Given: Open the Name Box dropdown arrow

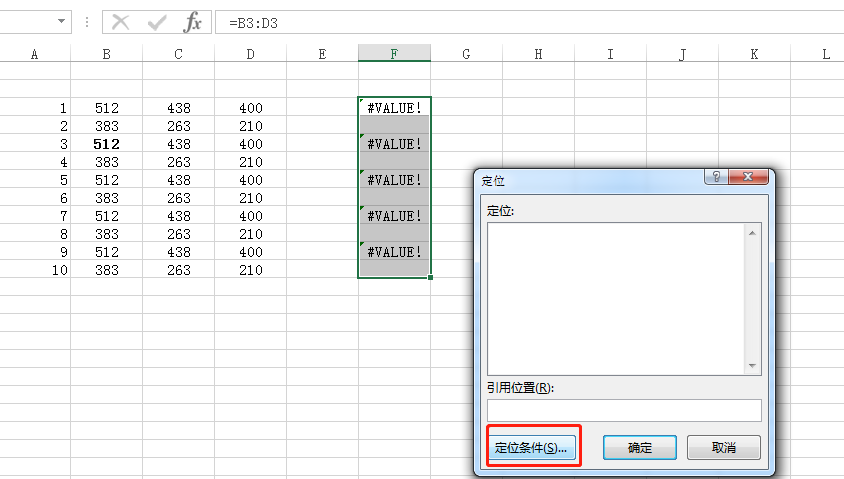Looking at the screenshot, I should (x=61, y=21).
